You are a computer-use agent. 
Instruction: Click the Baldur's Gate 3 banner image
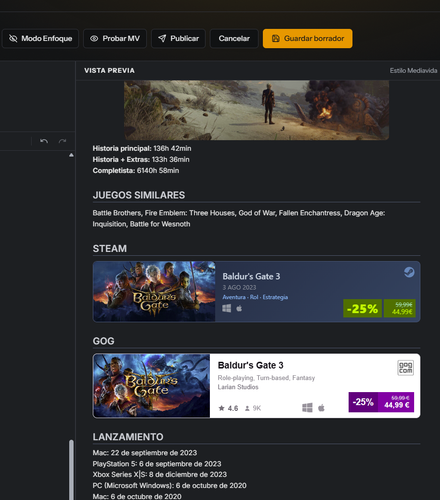coord(256,110)
